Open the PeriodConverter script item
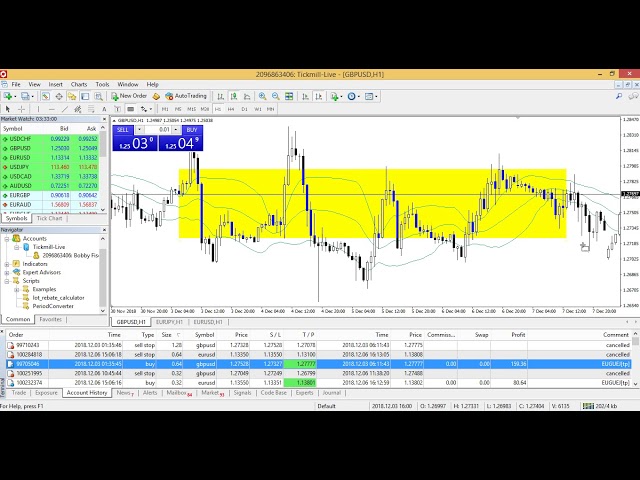The width and height of the screenshot is (640, 480). [x=52, y=306]
